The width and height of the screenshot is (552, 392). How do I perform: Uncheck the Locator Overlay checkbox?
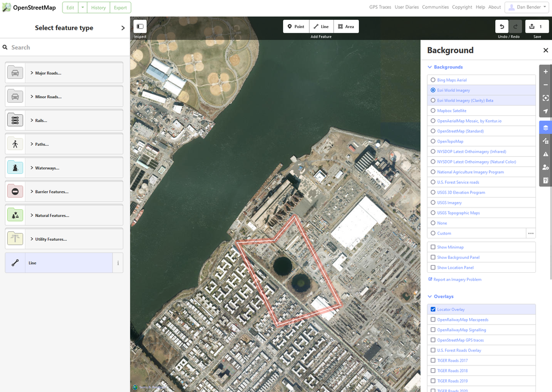click(x=433, y=310)
